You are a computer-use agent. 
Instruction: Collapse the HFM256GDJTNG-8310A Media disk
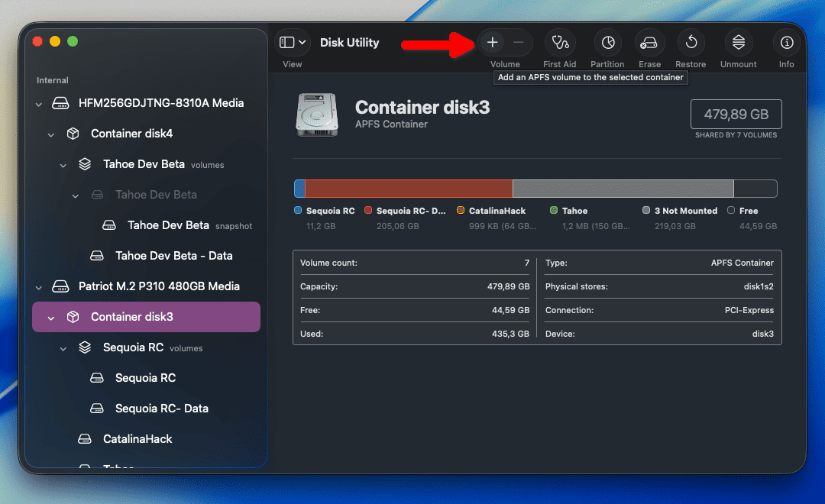[39, 104]
